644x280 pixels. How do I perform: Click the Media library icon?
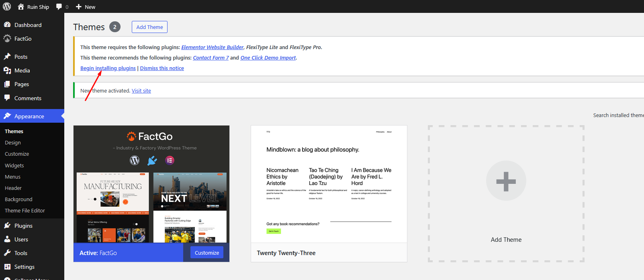7,70
